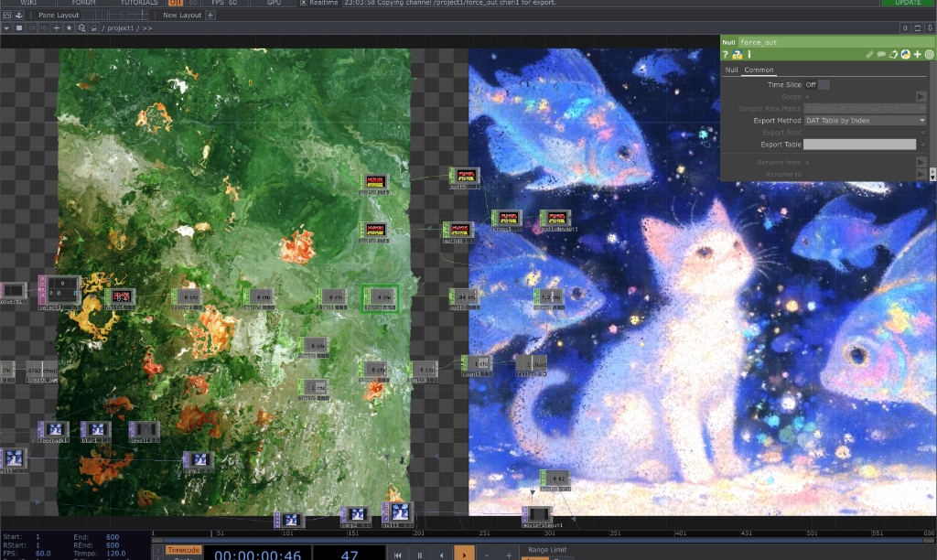This screenshot has height=560, width=937.
Task: Click the Python language icon
Action: (905, 54)
